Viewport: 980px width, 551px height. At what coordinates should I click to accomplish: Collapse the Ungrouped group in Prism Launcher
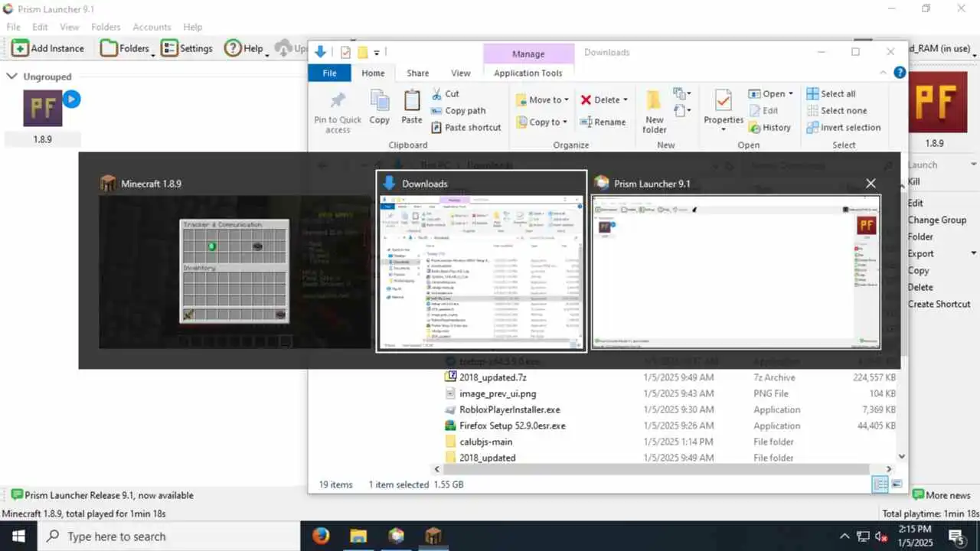pyautogui.click(x=11, y=77)
